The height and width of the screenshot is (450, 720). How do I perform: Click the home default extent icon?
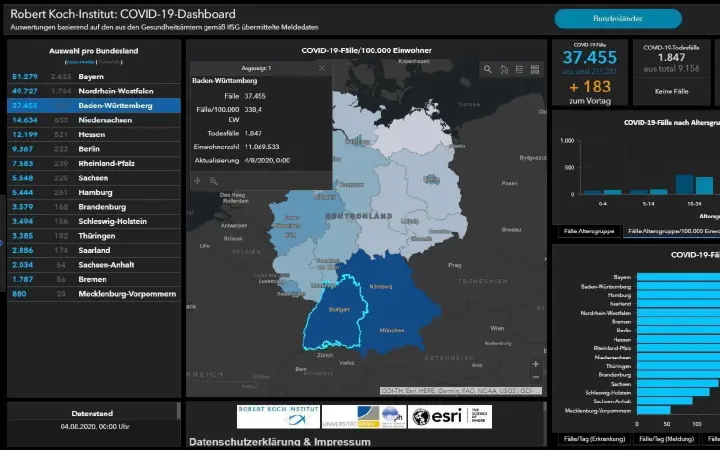point(503,70)
